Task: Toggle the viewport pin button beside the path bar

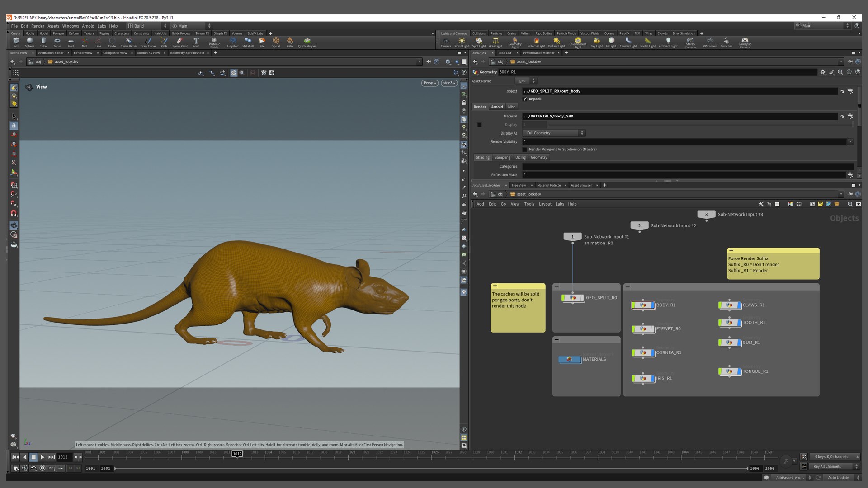Action: (429, 62)
